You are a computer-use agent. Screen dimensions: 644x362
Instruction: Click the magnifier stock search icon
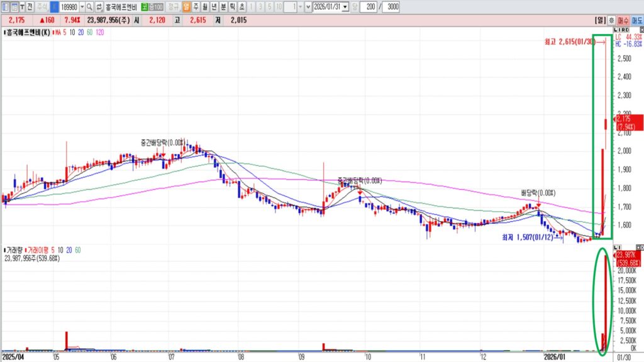(x=89, y=6)
